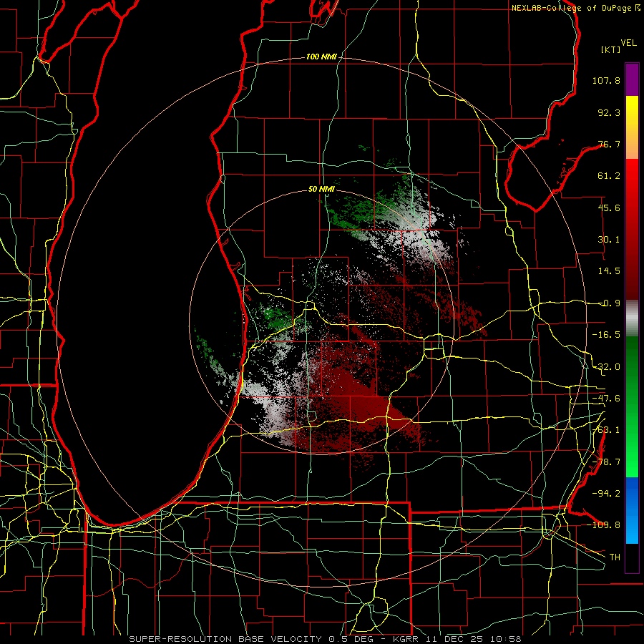Pick the yellow-orange segment of the color bar
The image size is (644, 644).
click(632, 127)
